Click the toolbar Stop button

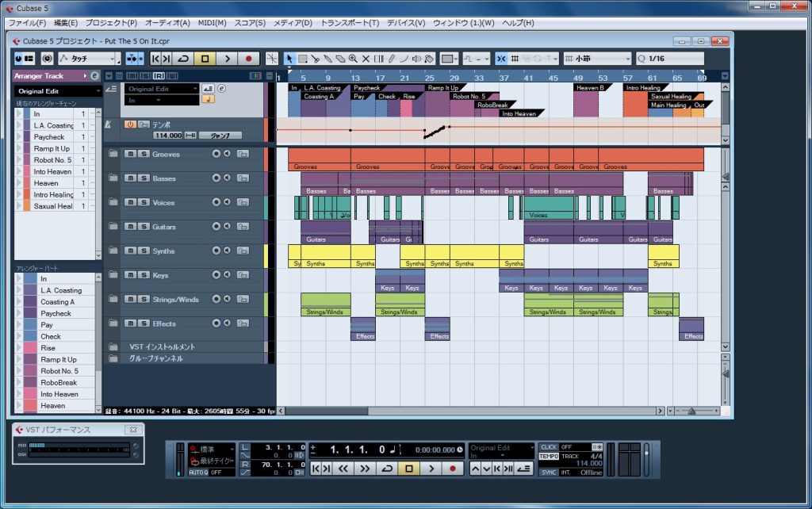point(205,59)
